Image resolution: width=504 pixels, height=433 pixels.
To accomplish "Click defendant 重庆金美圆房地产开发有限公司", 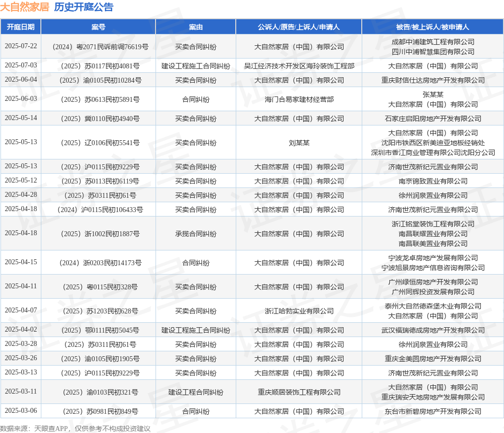I will 433,359.
